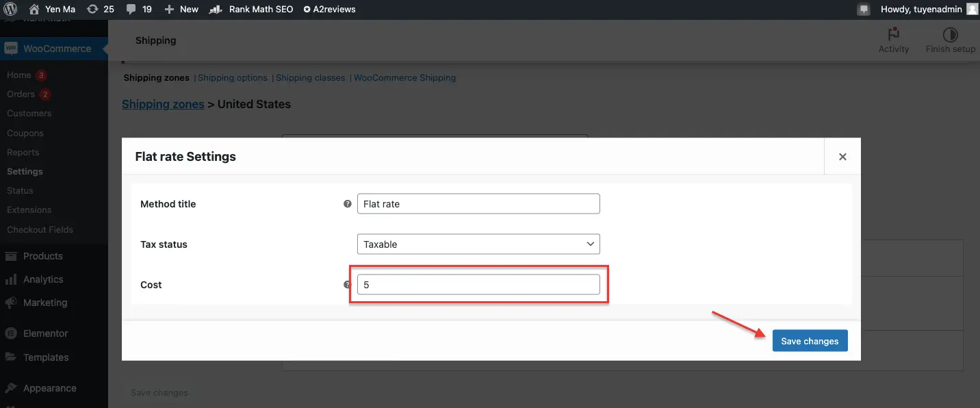Open Orders in the WooCommerce sidebar

[x=21, y=94]
